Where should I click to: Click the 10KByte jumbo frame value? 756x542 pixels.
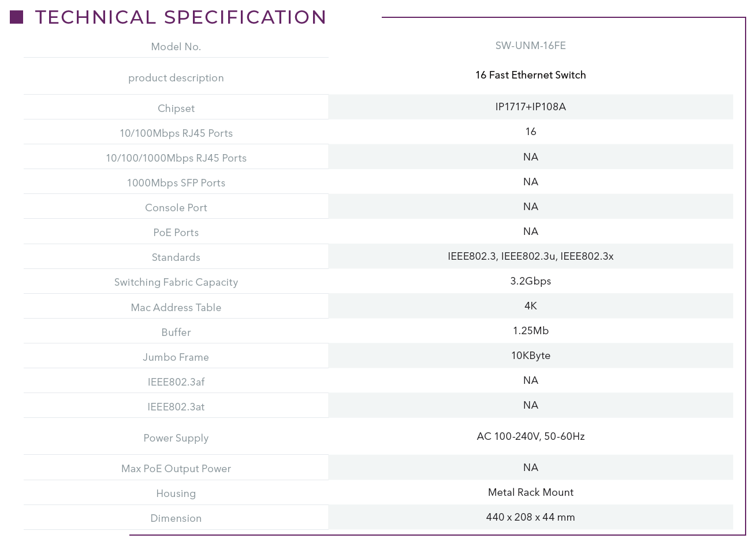point(530,356)
